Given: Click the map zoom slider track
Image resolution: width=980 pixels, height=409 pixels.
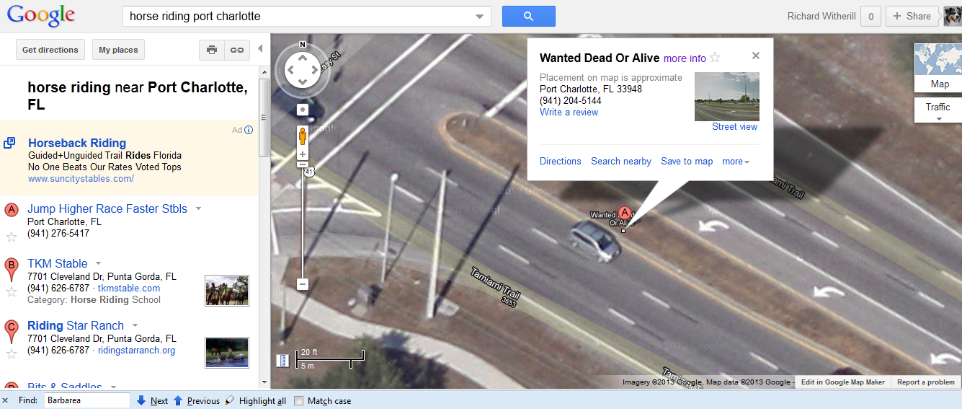Looking at the screenshot, I should coord(303,222).
